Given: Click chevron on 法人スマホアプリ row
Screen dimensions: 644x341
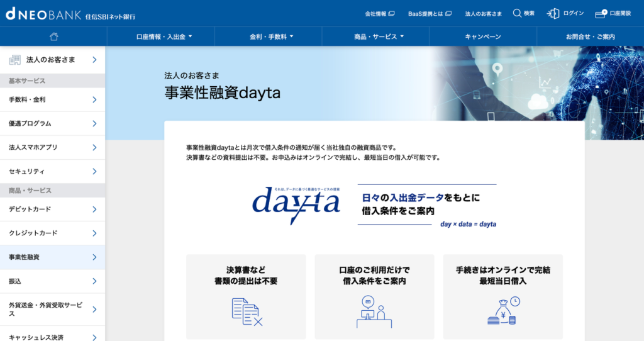Looking at the screenshot, I should click(x=94, y=147).
